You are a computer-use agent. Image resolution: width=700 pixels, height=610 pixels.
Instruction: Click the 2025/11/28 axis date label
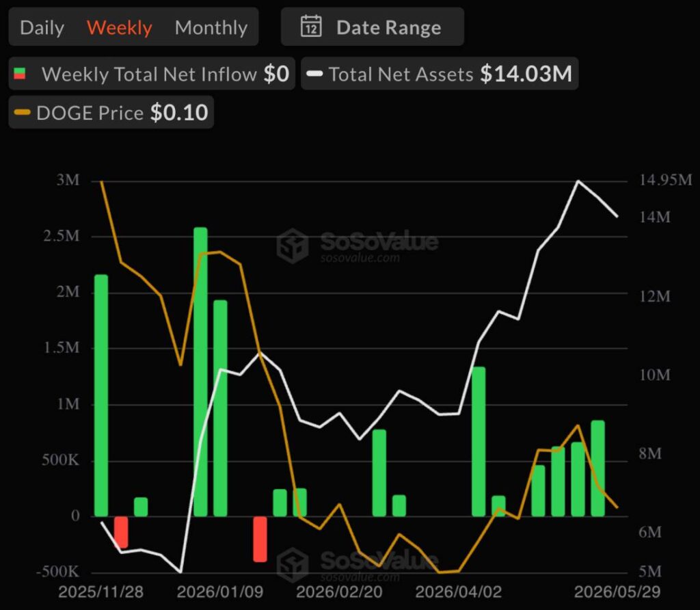(x=101, y=592)
